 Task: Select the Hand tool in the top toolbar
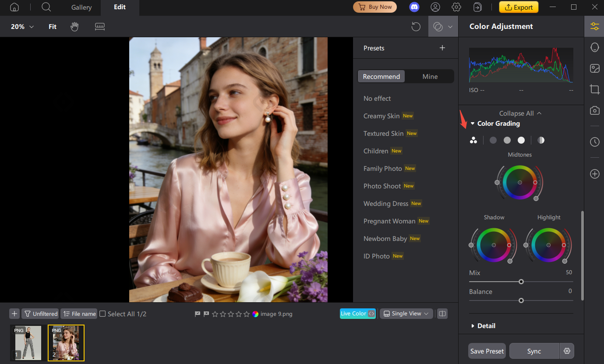(x=74, y=27)
